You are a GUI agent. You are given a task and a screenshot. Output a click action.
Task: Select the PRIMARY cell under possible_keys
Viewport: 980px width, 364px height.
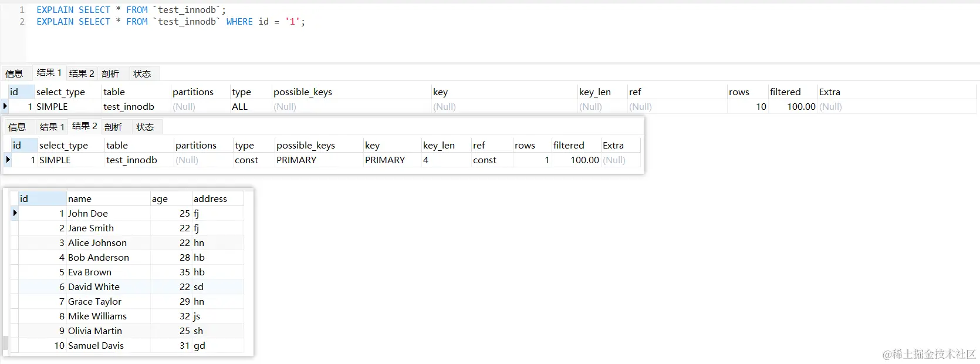tap(319, 160)
